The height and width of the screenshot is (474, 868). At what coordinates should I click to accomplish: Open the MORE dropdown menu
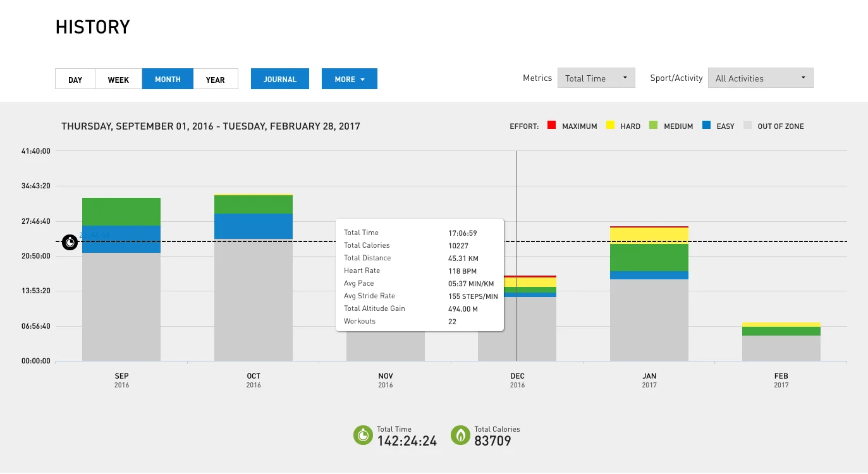click(x=349, y=79)
